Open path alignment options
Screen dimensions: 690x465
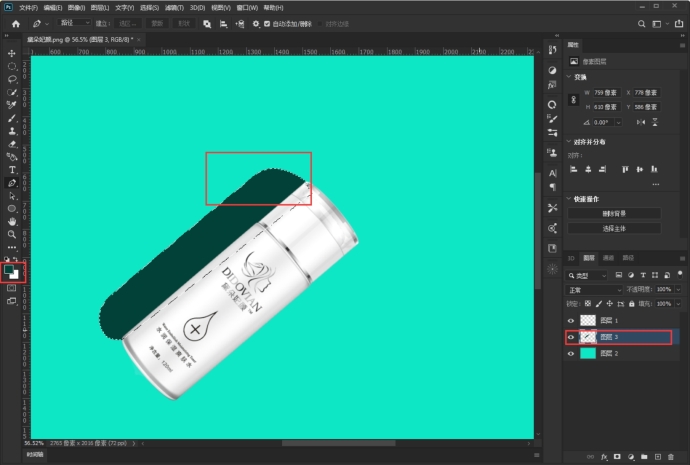click(224, 24)
